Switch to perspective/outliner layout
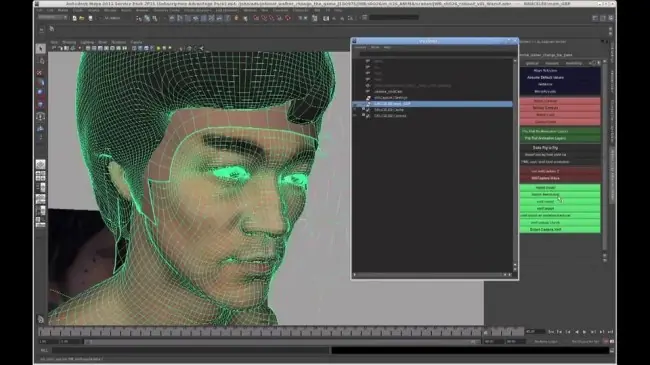Viewport: 650px width, 365px height. tap(40, 187)
